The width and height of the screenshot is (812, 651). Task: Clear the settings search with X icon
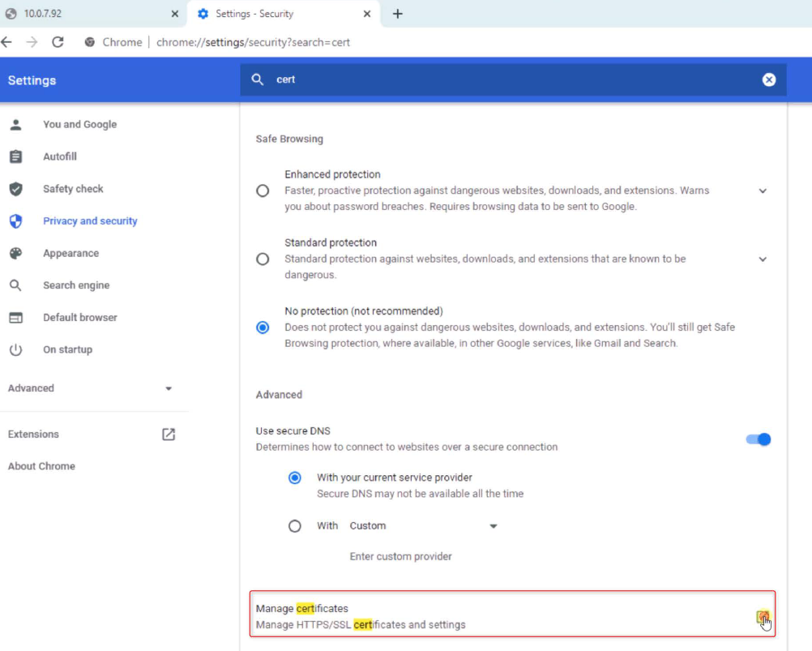coord(768,79)
